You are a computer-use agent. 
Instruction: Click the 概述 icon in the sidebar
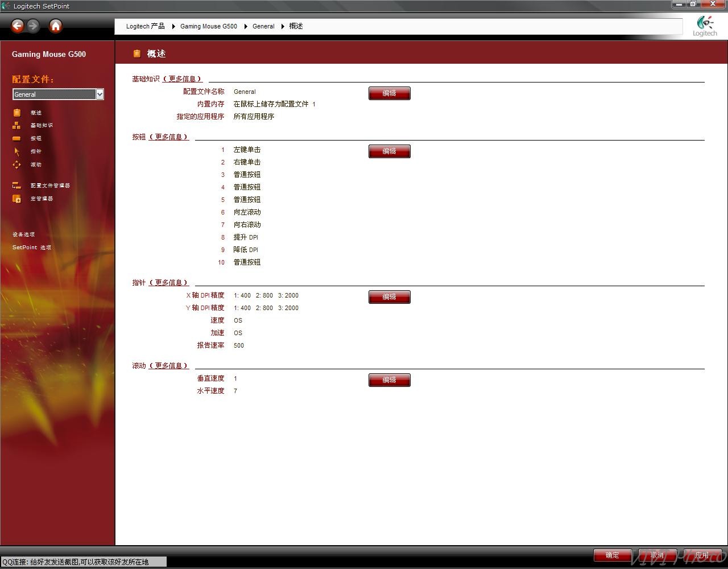click(x=16, y=113)
